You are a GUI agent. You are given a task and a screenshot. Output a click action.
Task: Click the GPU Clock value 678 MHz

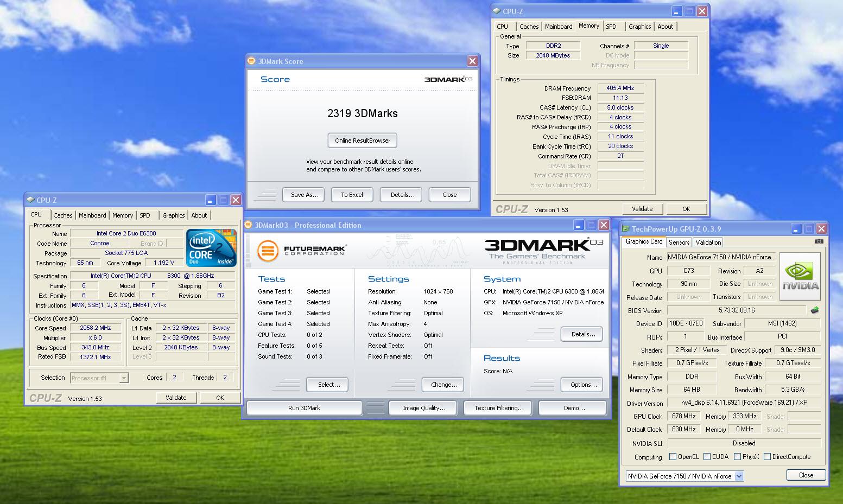(683, 416)
